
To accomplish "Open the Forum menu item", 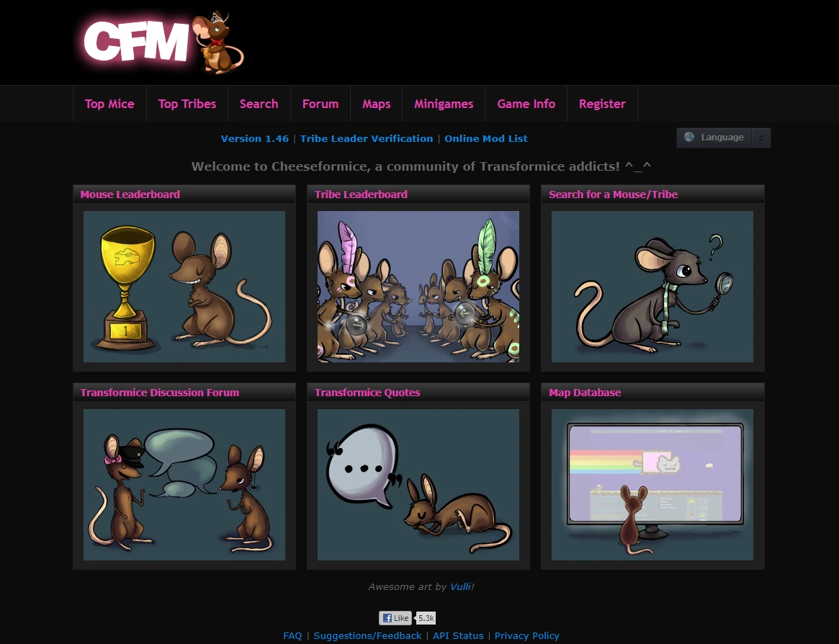I will [320, 104].
